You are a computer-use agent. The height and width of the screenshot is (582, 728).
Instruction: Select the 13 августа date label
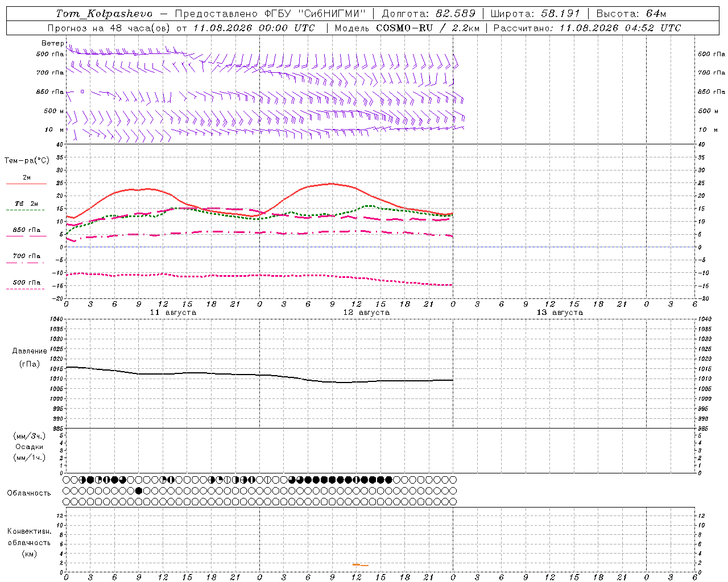pos(560,313)
